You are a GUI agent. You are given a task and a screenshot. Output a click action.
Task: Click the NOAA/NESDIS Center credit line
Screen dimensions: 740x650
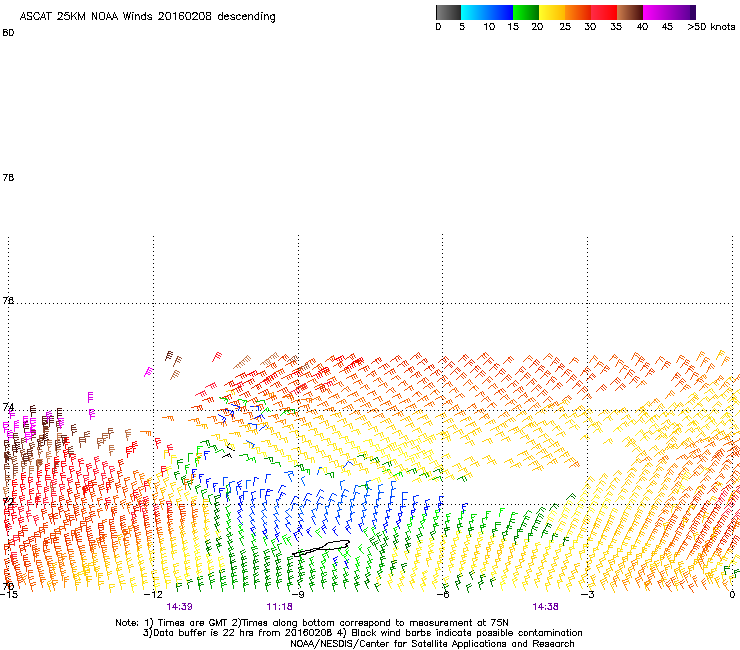(432, 644)
